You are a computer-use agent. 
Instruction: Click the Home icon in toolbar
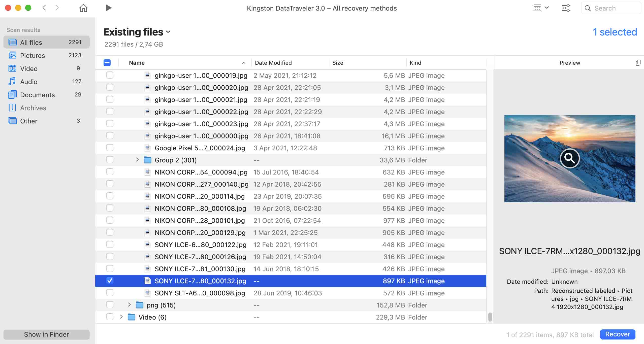point(83,8)
